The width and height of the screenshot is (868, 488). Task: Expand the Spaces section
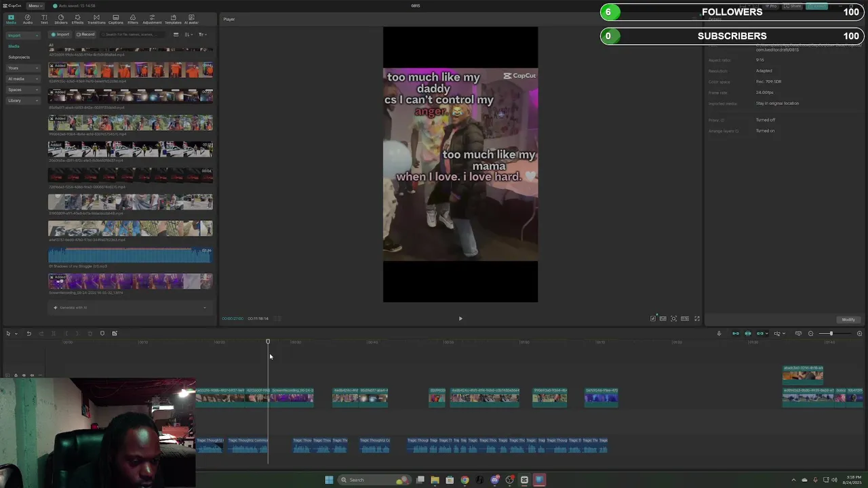click(22, 89)
